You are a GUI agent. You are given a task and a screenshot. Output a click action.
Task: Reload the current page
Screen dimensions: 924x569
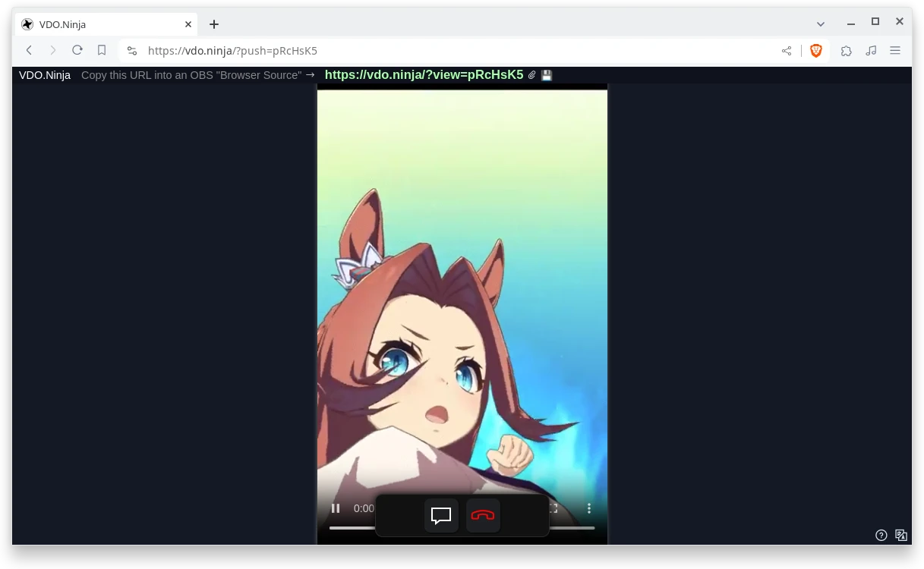pos(77,51)
